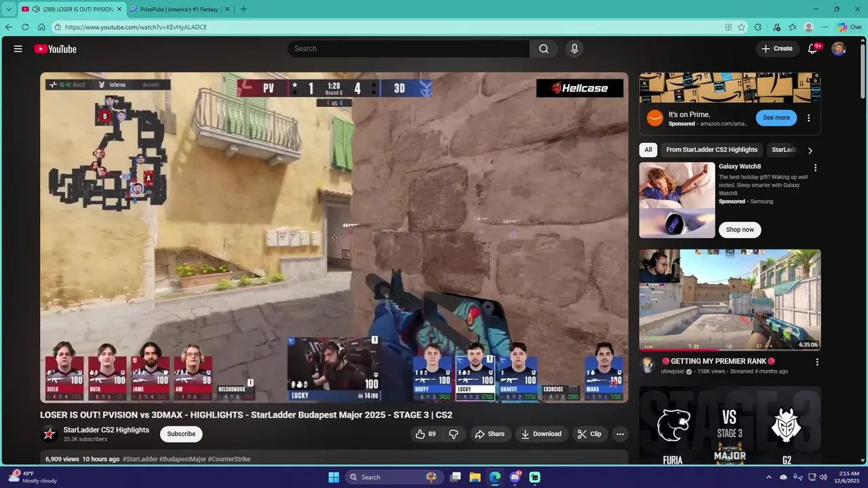The height and width of the screenshot is (488, 868).
Task: Open the #BudapestMajor hashtag link
Action: pos(182,459)
